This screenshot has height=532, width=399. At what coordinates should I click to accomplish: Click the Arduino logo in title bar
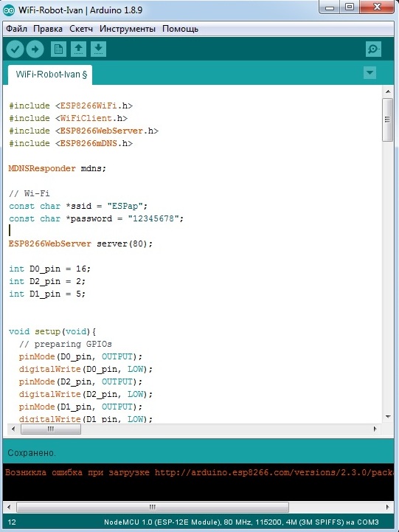click(x=8, y=10)
